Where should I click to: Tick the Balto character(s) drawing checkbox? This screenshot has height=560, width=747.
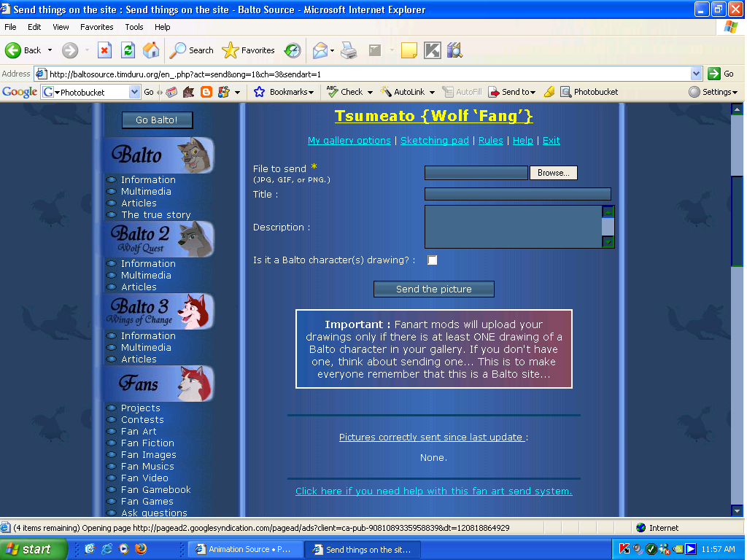coord(432,260)
